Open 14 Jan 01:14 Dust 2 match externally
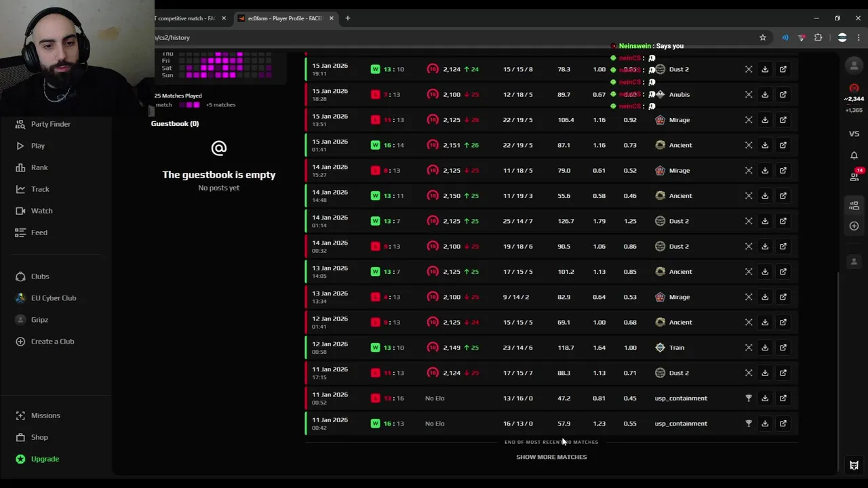This screenshot has height=488, width=868. tap(783, 221)
